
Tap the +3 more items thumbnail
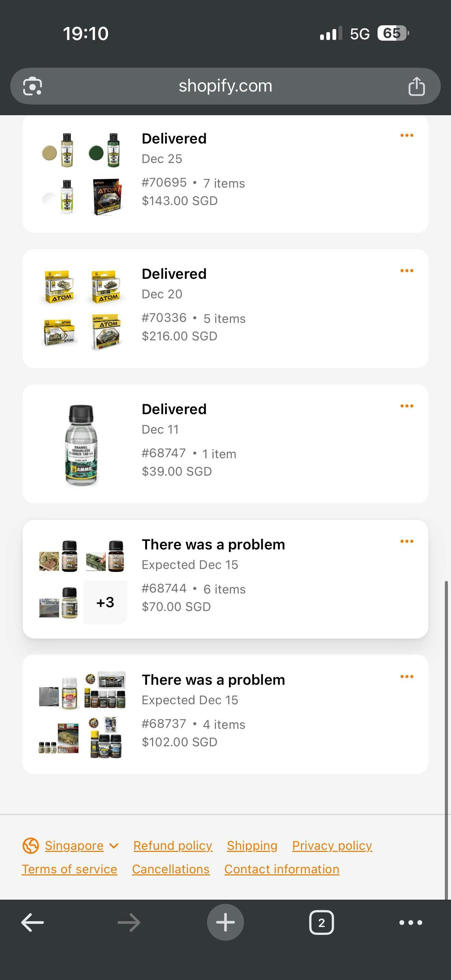pyautogui.click(x=105, y=603)
